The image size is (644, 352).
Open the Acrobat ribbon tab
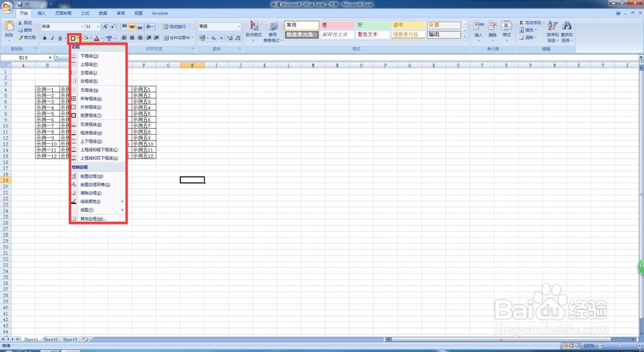pos(160,13)
